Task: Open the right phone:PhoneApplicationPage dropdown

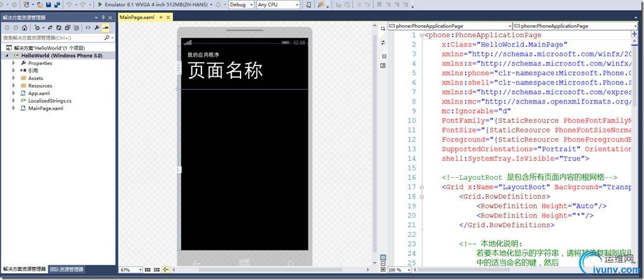Action: [636, 25]
